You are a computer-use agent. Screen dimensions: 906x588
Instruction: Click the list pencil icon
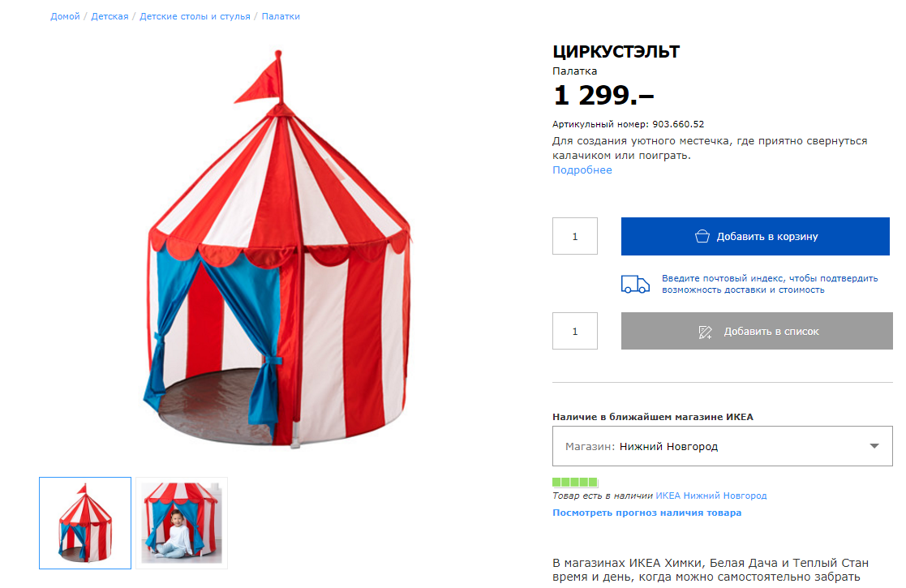point(705,332)
